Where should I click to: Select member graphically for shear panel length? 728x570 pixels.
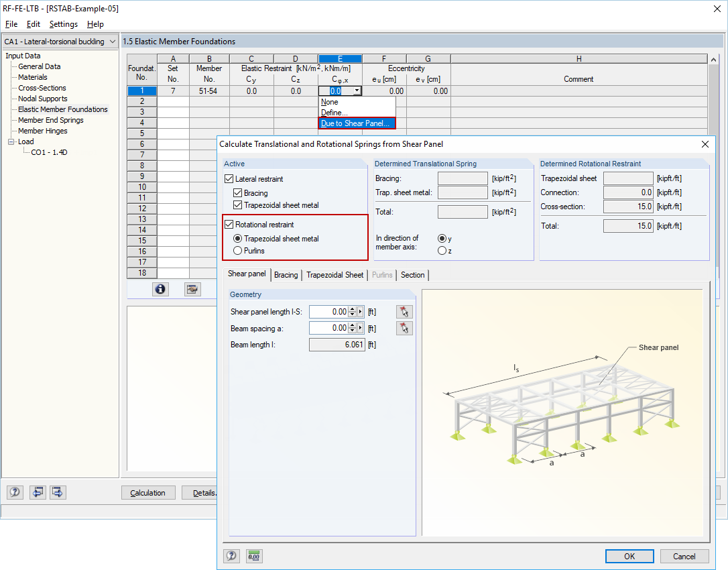[x=404, y=311]
